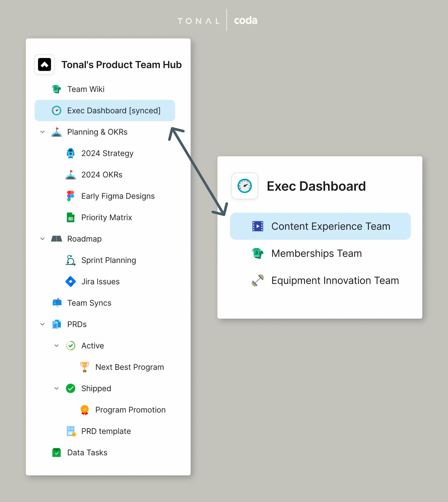Collapse the Shipped subsection chevron
The height and width of the screenshot is (502, 448).
(x=56, y=388)
